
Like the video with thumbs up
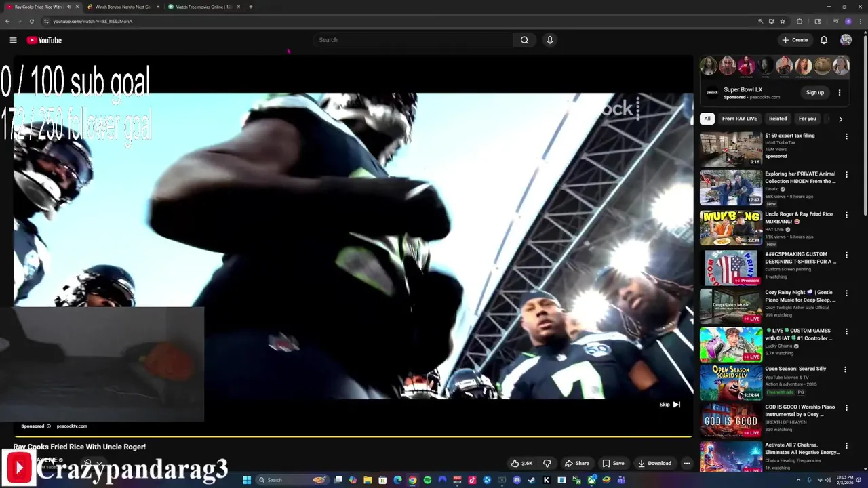pos(521,464)
